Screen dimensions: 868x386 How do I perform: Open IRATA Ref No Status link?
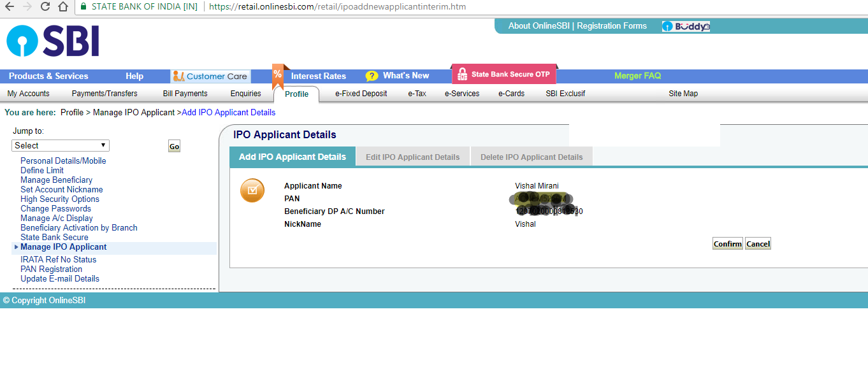tap(59, 260)
